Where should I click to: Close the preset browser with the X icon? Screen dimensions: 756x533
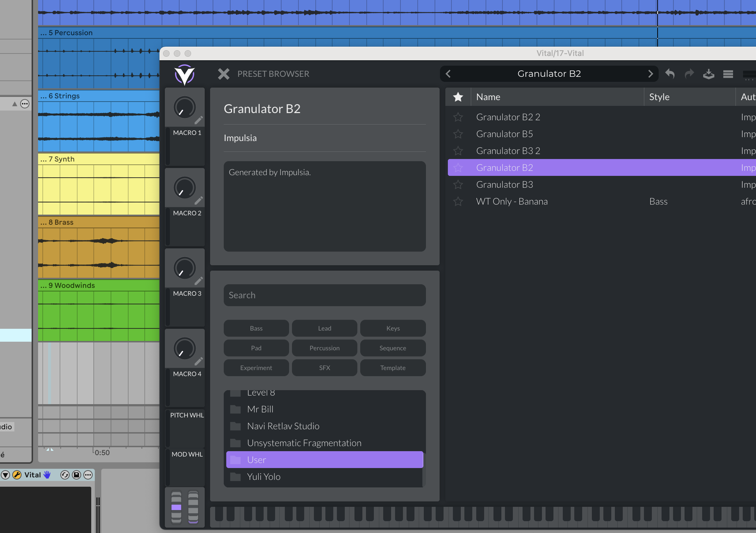tap(223, 74)
